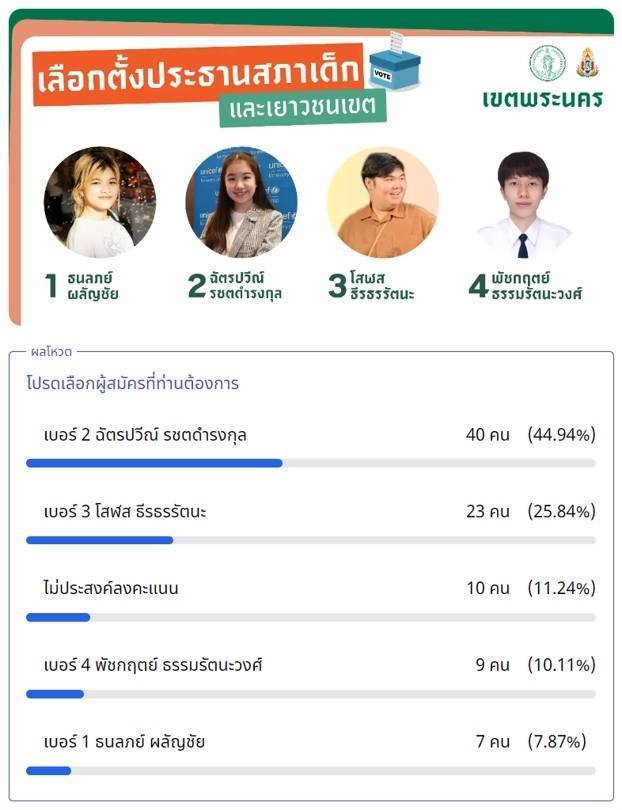Click the ผลโหวต section label
The width and height of the screenshot is (622, 810).
[x=51, y=352]
